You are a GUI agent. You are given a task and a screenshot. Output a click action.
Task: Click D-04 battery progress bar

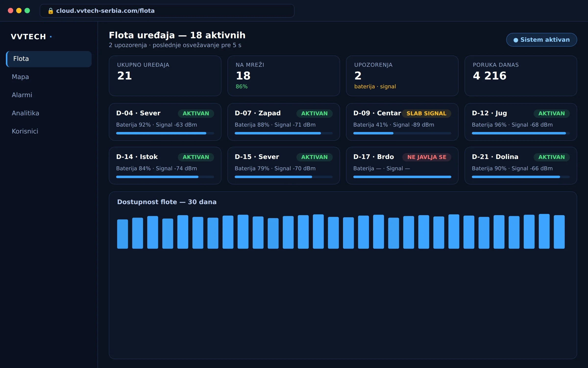[165, 133]
